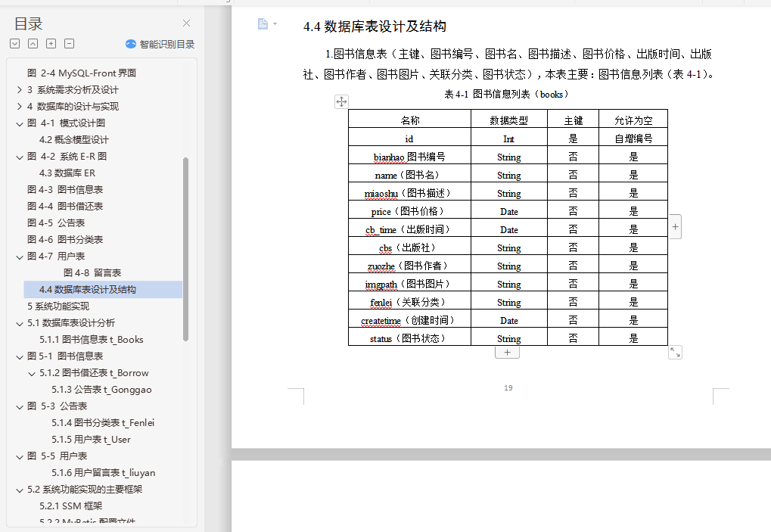Click the expand-all down arrow icon under 目录
Image resolution: width=771 pixels, height=532 pixels.
pyautogui.click(x=14, y=44)
